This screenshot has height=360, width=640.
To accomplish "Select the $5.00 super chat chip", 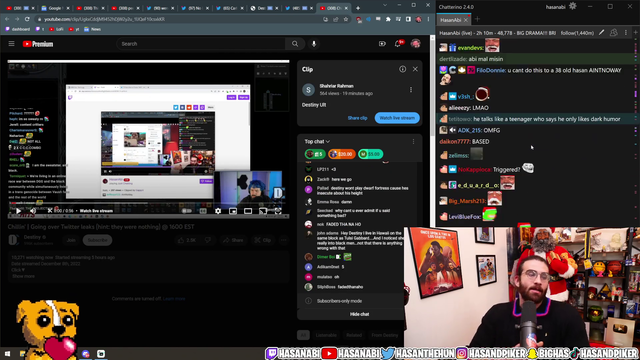I will coord(370,154).
